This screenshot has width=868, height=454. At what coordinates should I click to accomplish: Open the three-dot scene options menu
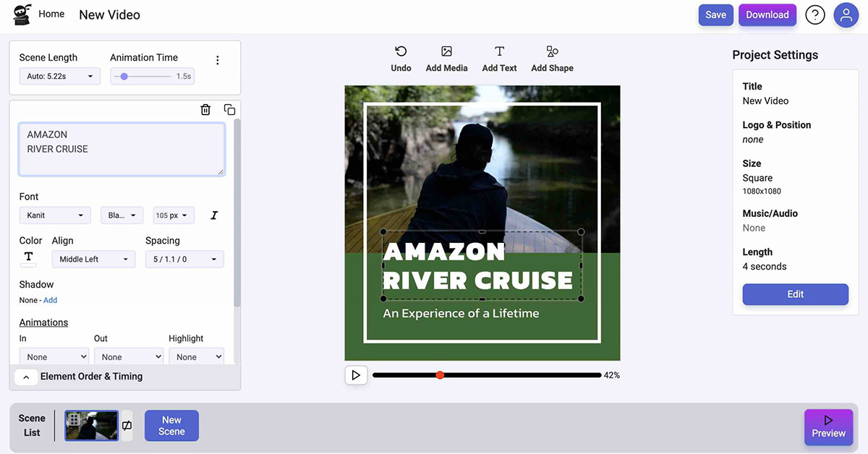click(218, 61)
